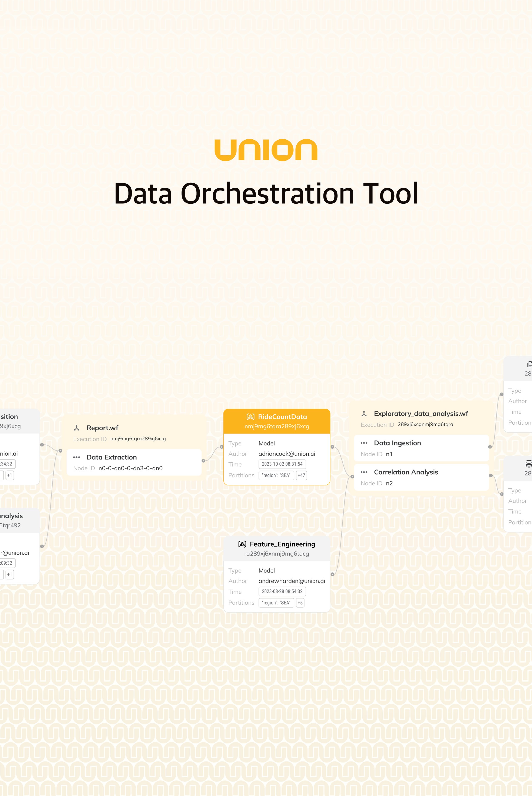532x796 pixels.
Task: Click the input port of Exploratory_data_analysis.wf
Action: click(352, 476)
